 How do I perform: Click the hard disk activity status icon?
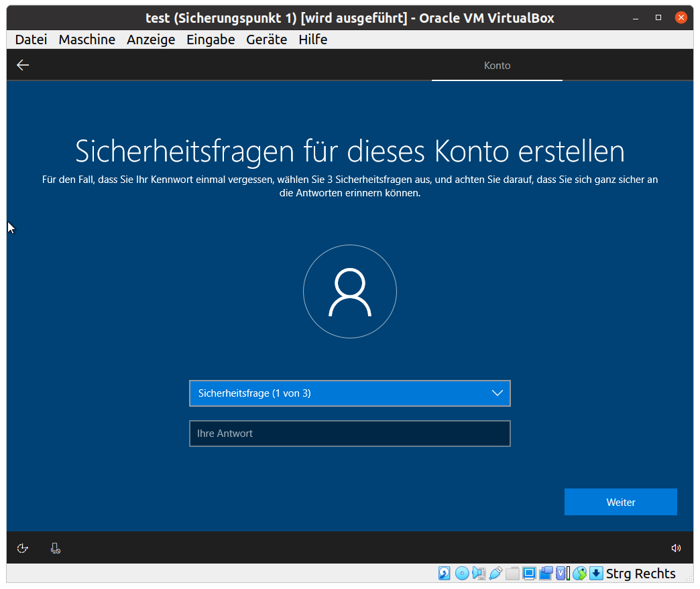(x=444, y=573)
